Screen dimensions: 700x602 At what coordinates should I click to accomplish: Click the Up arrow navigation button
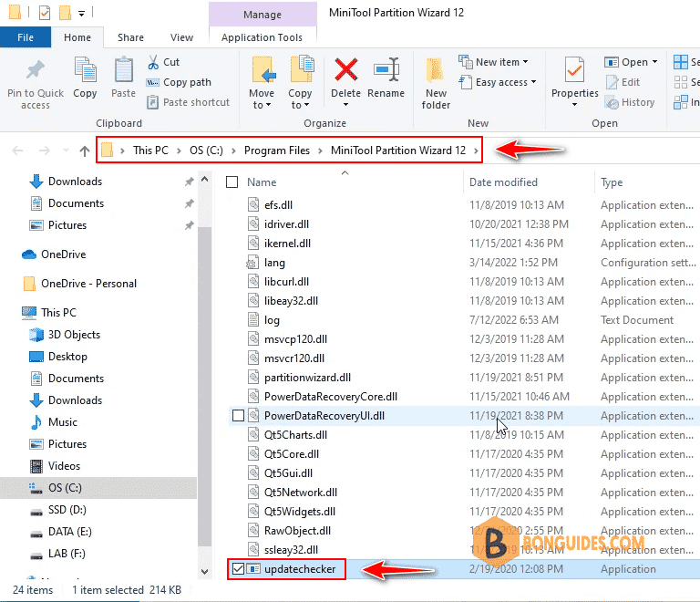click(85, 150)
